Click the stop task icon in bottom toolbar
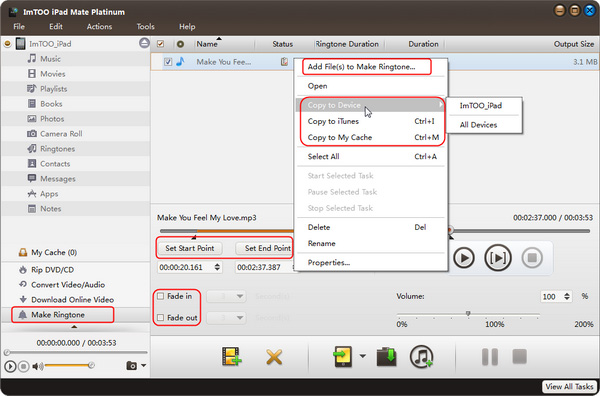 (x=520, y=357)
